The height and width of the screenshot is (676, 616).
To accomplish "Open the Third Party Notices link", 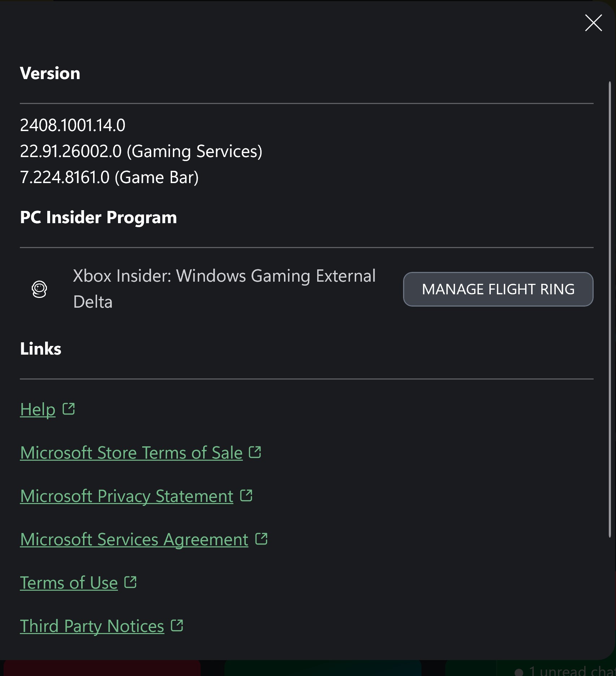I will coord(92,626).
